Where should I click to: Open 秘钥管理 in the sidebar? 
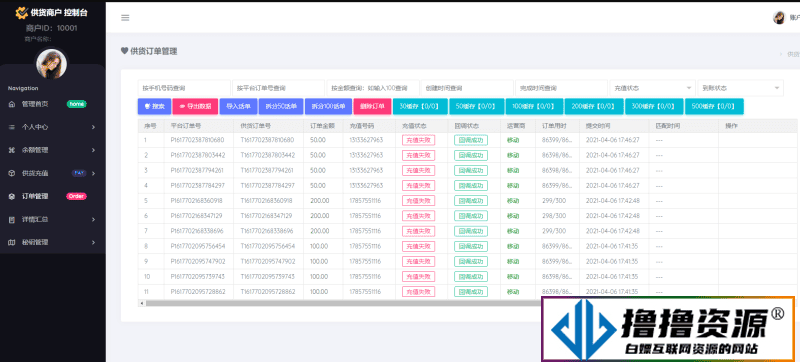35,242
